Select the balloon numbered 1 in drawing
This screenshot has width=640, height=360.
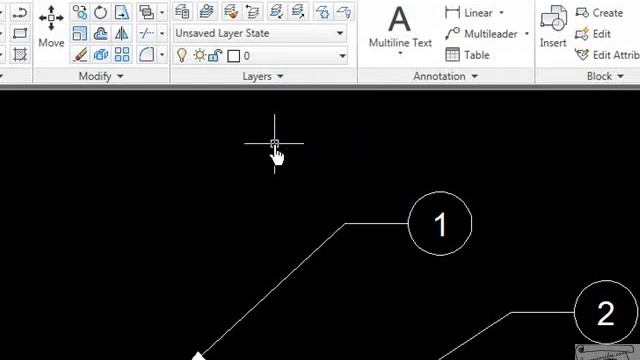[440, 224]
